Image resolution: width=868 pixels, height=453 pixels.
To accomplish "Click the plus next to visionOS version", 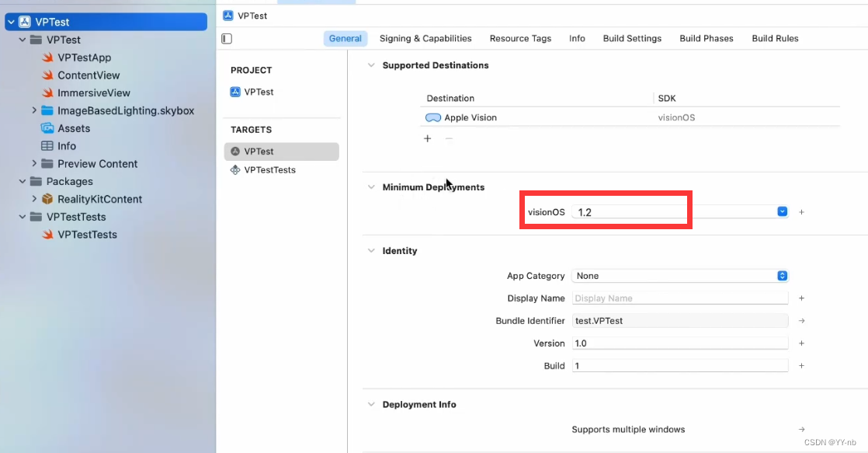I will tap(801, 212).
